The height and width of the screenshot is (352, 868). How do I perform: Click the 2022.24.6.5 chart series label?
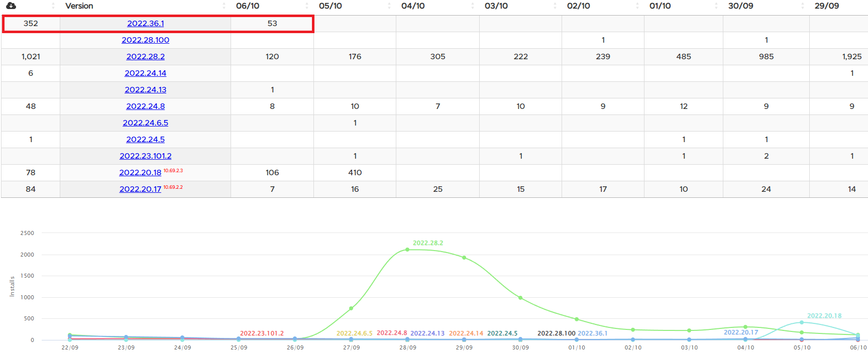[x=355, y=333]
